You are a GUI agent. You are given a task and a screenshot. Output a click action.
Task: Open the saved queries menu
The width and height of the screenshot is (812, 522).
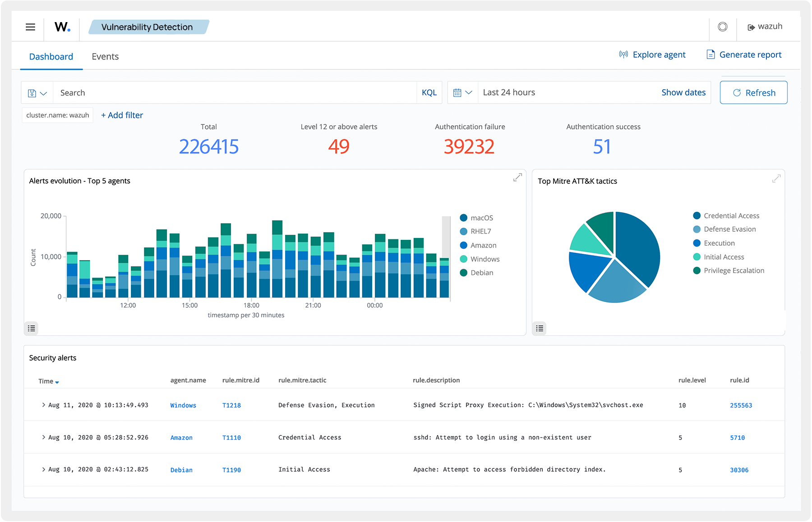(x=32, y=92)
